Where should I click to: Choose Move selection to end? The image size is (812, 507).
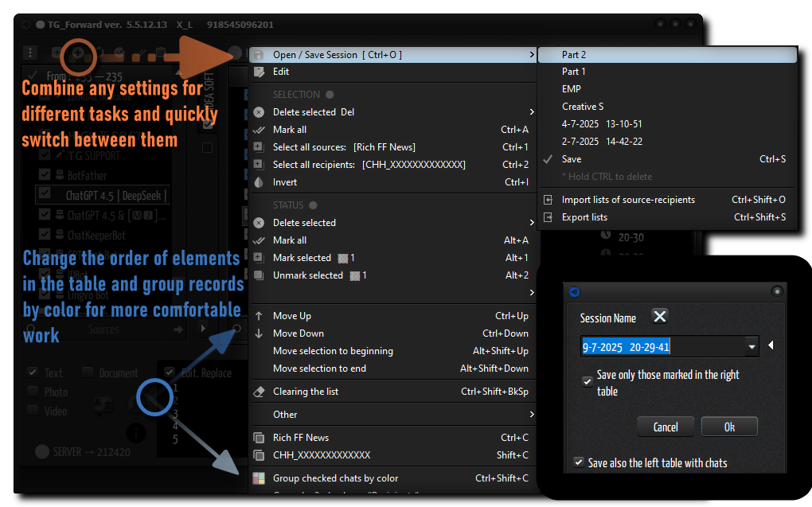(x=393, y=369)
